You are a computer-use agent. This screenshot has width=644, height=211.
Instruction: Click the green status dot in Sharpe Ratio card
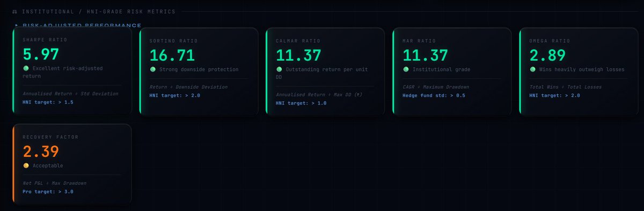(x=26, y=69)
